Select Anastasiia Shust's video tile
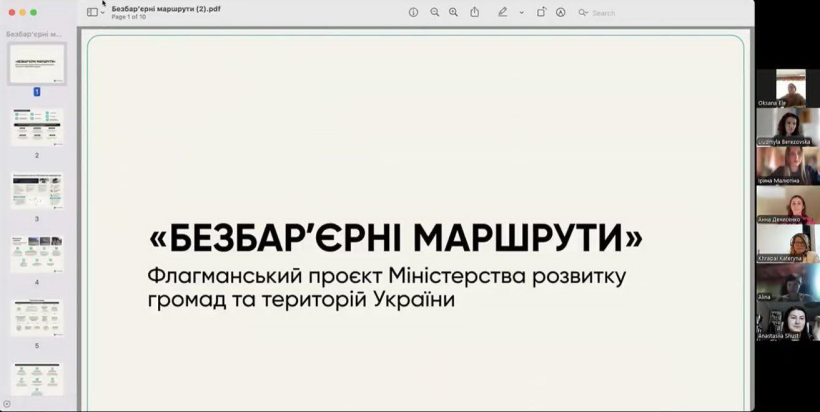The height and width of the screenshot is (412, 820). (x=788, y=321)
